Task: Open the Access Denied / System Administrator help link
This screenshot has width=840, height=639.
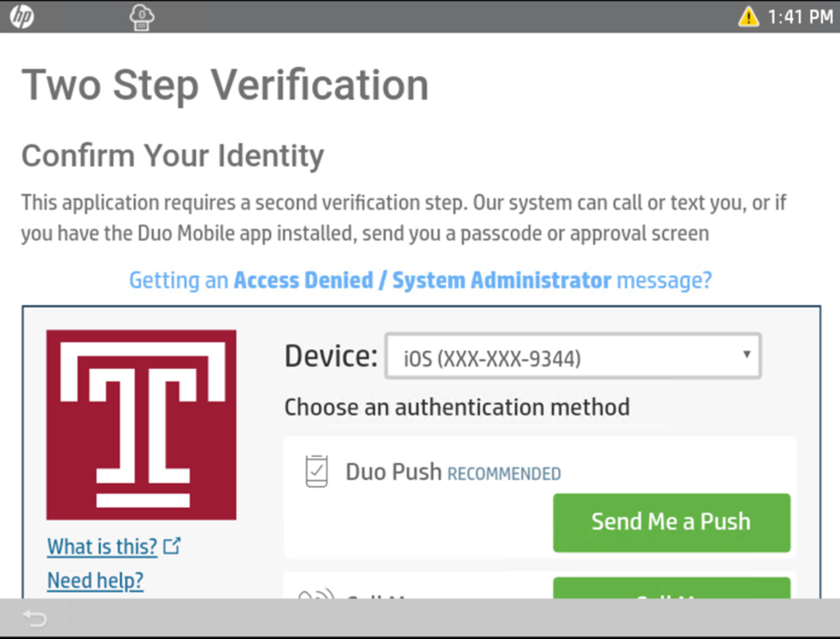Action: click(421, 280)
